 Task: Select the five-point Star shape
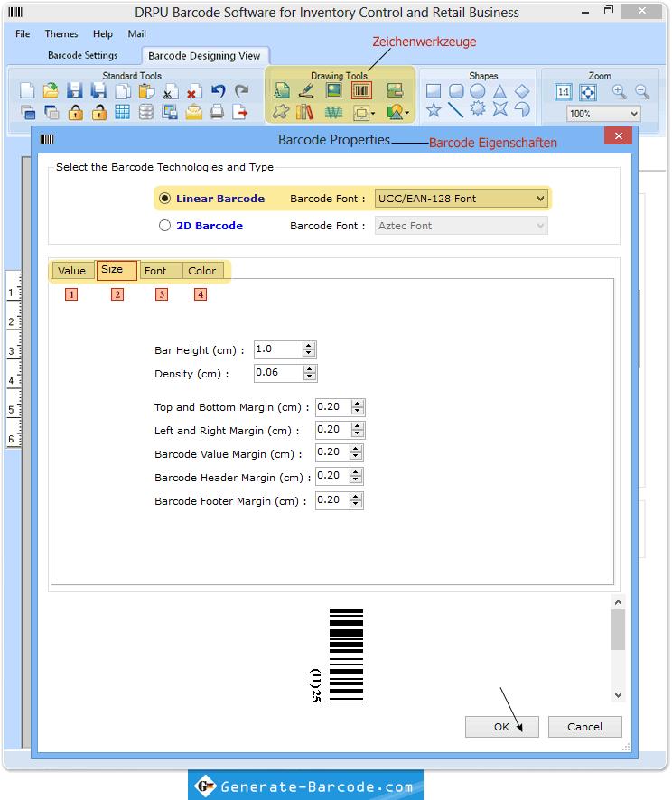tap(434, 109)
